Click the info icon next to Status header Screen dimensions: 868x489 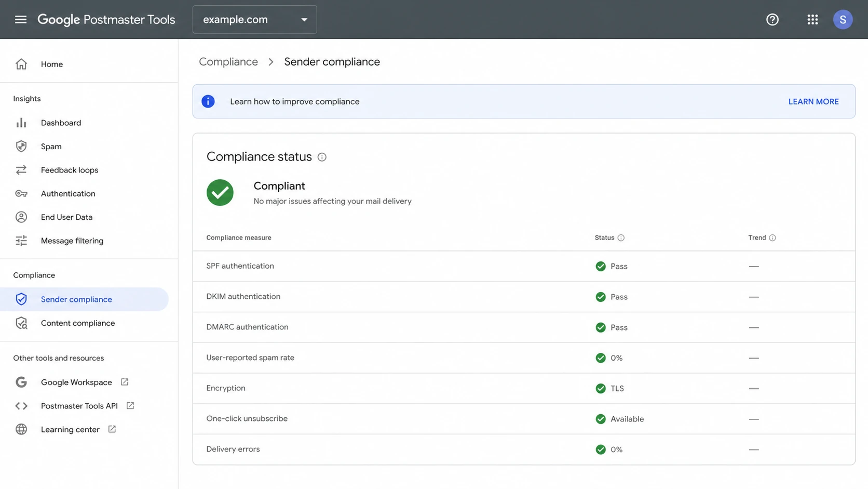pos(621,238)
